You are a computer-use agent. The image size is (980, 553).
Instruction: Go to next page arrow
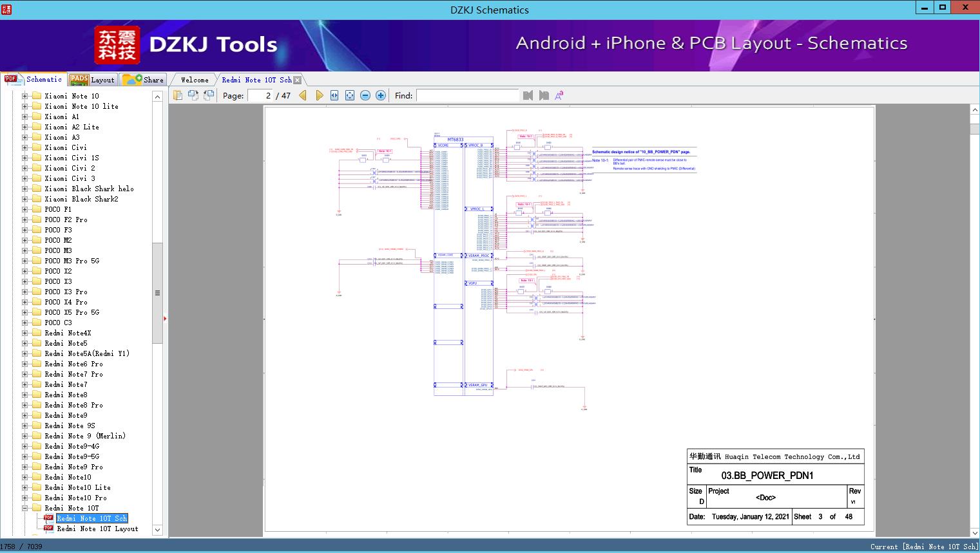coord(319,95)
